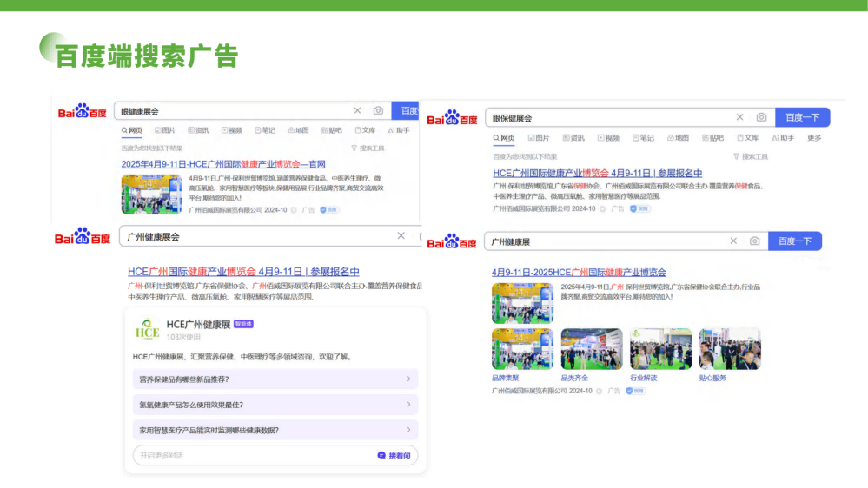
Task: Click 行业解读 thumbnail image
Action: coord(661,349)
